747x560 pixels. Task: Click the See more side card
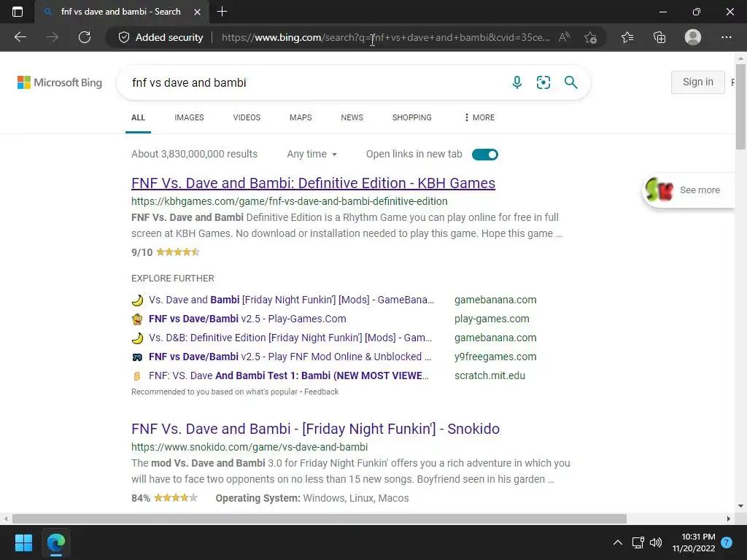coord(688,190)
